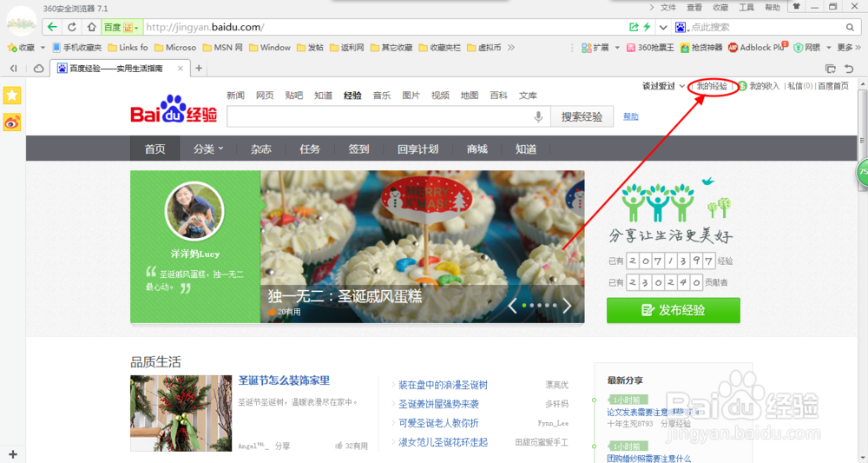The width and height of the screenshot is (868, 463).
Task: Click the browser back arrow button
Action: [x=52, y=27]
